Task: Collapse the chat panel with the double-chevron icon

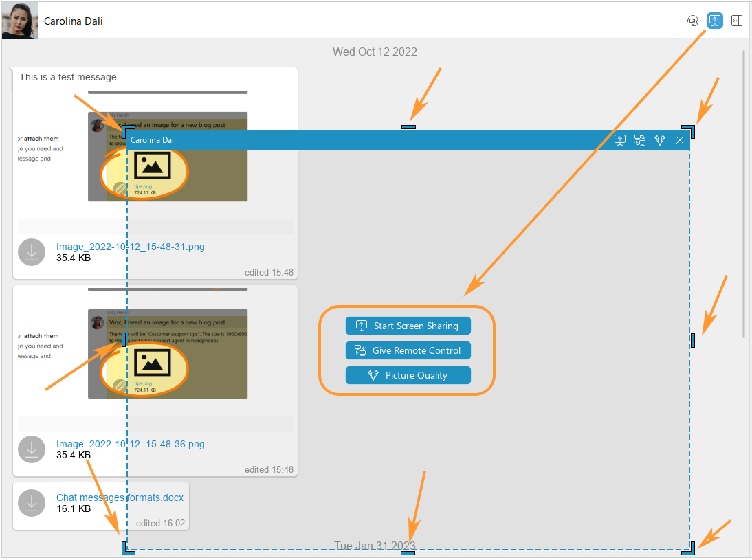Action: coord(737,21)
